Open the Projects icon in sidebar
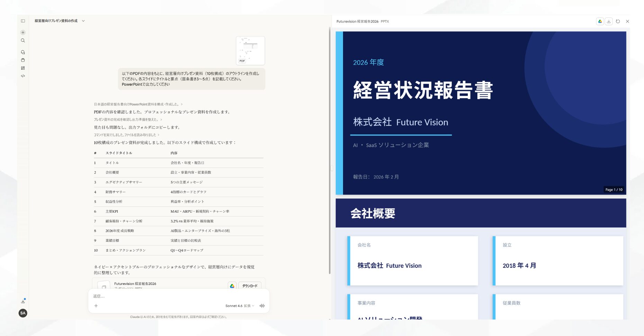The width and height of the screenshot is (644, 336). [x=23, y=60]
